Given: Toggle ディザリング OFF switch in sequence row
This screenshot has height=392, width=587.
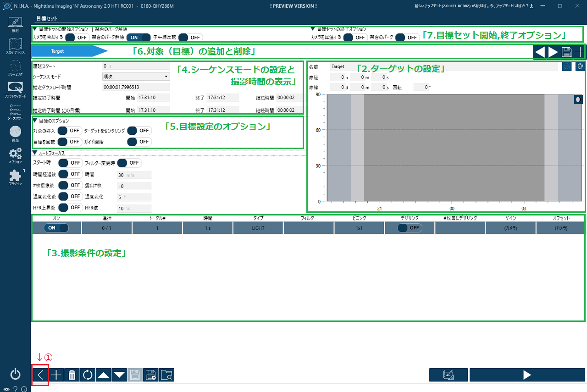Looking at the screenshot, I should [410, 227].
